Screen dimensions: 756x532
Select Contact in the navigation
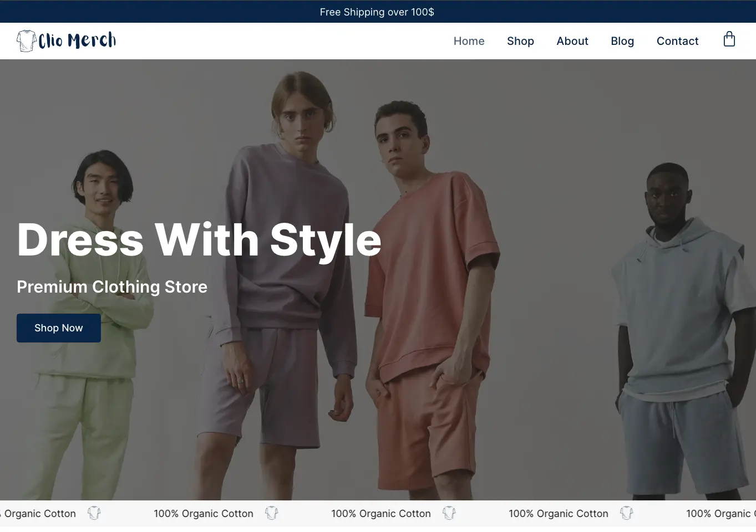click(x=677, y=41)
